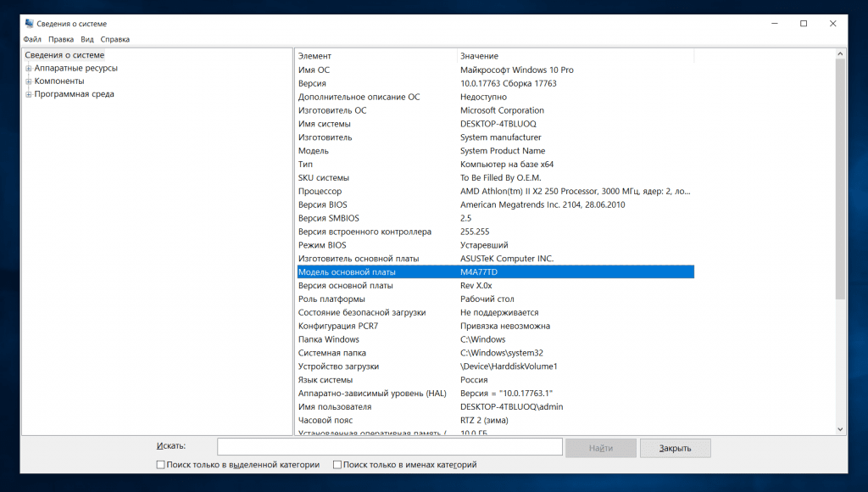Select the Состояние безопасной загрузки row
The height and width of the screenshot is (492, 868).
point(495,312)
